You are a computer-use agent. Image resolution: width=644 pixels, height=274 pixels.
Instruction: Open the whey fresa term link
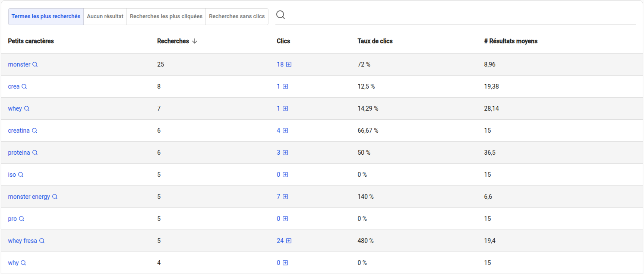(x=22, y=241)
